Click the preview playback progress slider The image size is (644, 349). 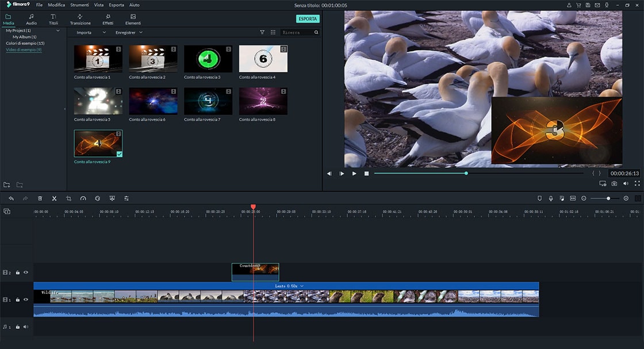(479, 173)
